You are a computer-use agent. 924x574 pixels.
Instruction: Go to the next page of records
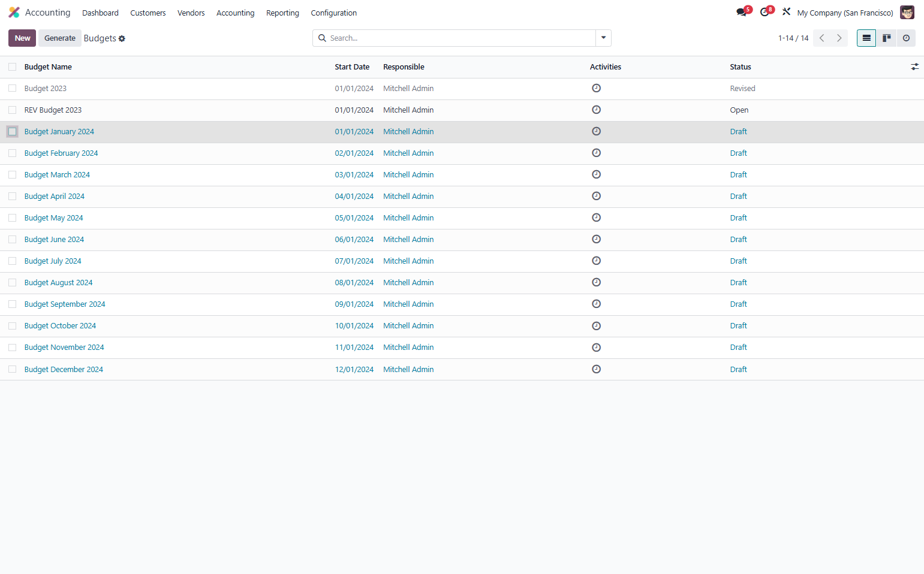(x=839, y=38)
